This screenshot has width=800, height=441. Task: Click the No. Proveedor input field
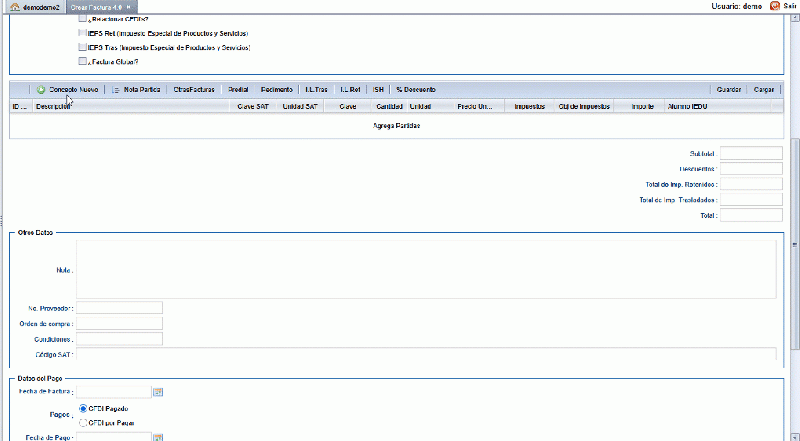pos(119,308)
